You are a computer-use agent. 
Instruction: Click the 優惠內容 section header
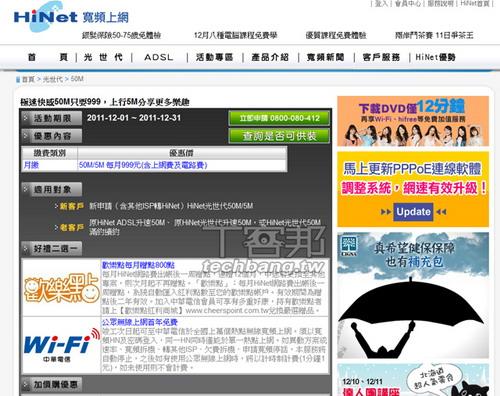(x=52, y=136)
